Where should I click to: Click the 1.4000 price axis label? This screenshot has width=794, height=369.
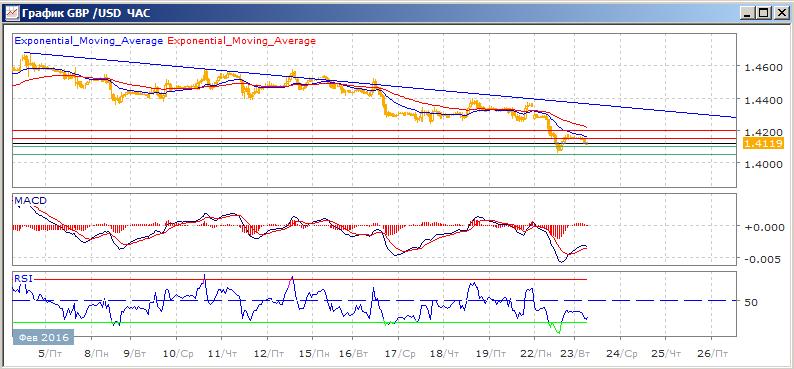[x=762, y=164]
